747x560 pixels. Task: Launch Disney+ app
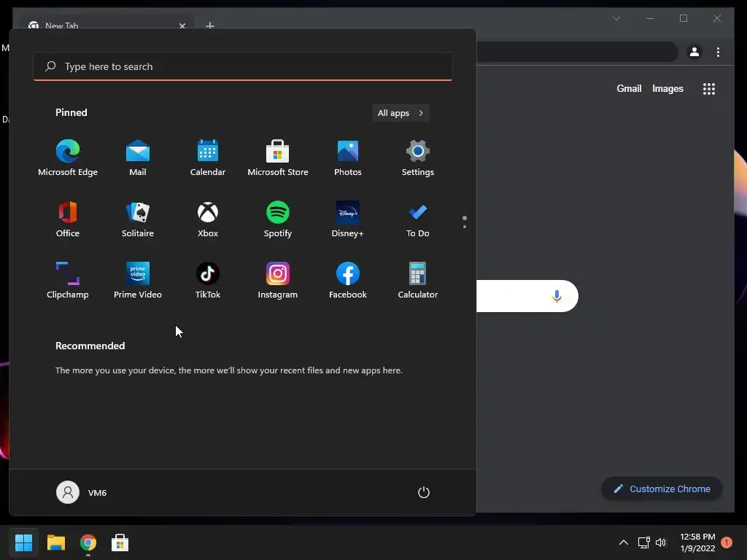(x=348, y=219)
